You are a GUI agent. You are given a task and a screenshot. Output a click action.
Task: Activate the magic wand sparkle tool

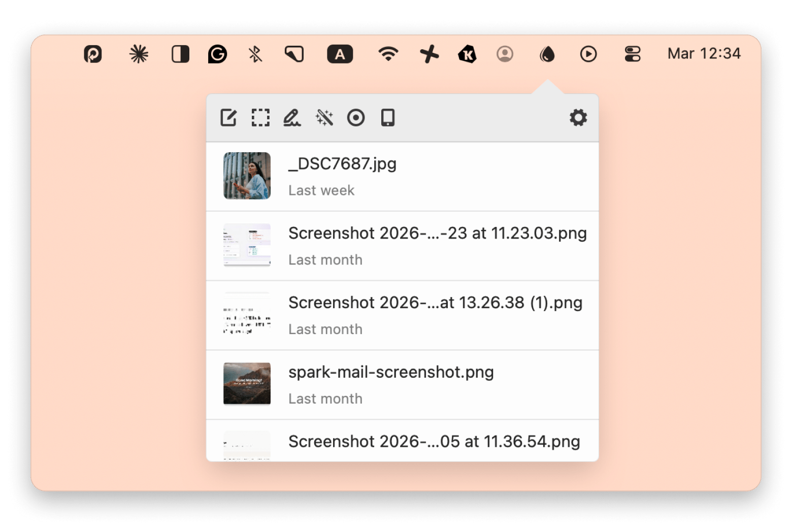pyautogui.click(x=324, y=118)
